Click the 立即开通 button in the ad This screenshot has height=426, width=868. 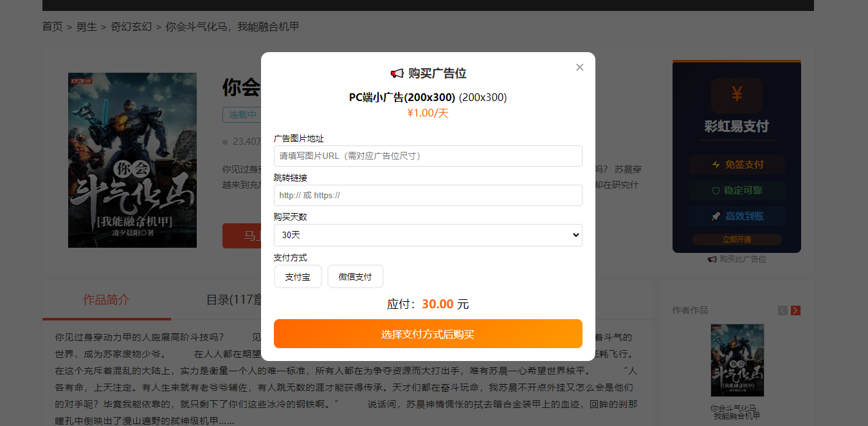(x=737, y=239)
